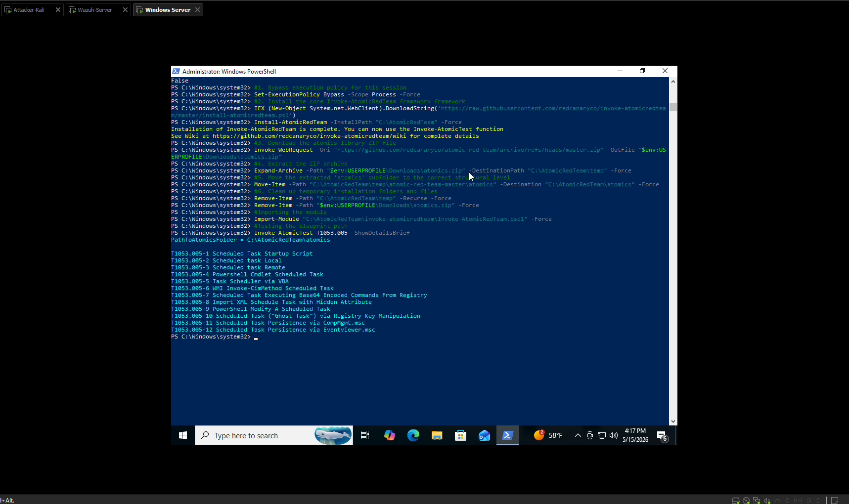Click the T1053.005-10 Ghost Task line
Viewport: 849px width, 504px height.
point(296,316)
